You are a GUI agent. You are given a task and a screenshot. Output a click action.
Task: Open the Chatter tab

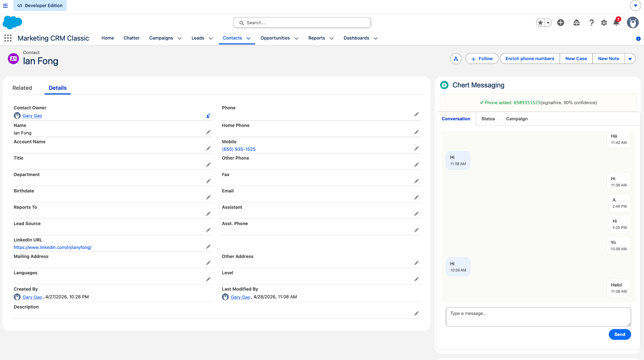coord(131,38)
